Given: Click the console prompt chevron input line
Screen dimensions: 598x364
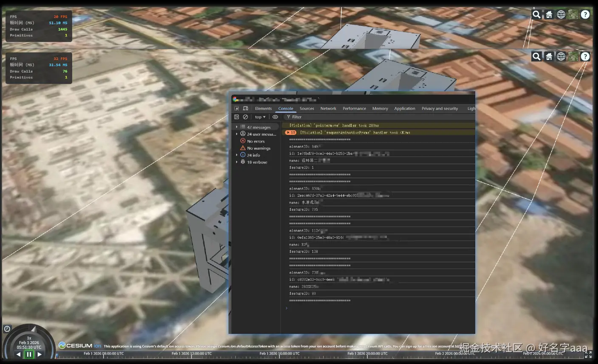Looking at the screenshot, I should [378, 308].
